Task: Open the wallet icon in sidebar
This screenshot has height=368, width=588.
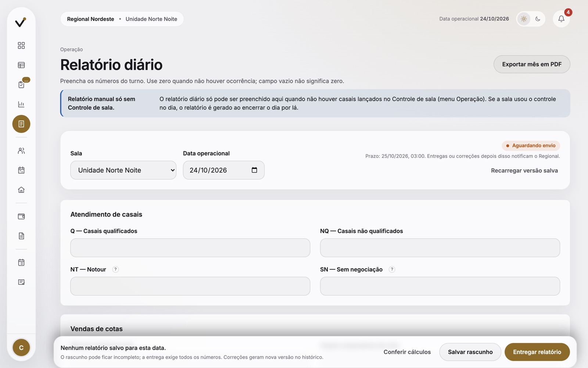Action: [21, 216]
